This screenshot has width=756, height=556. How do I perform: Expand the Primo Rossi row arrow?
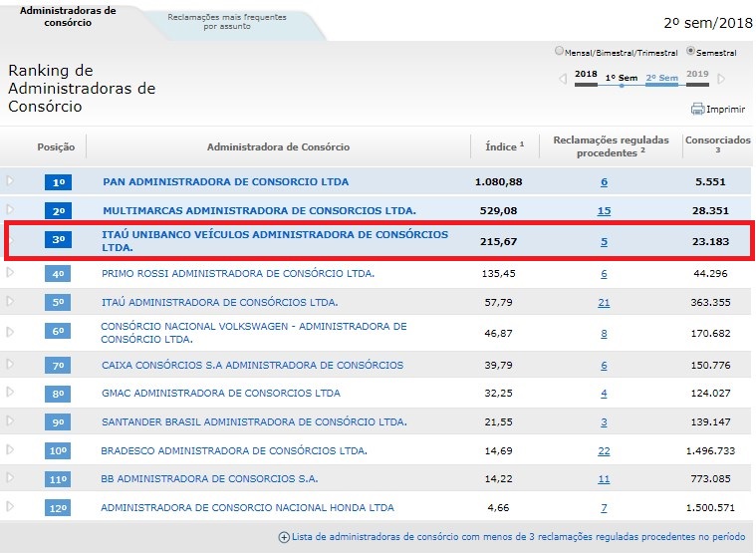coord(11,272)
